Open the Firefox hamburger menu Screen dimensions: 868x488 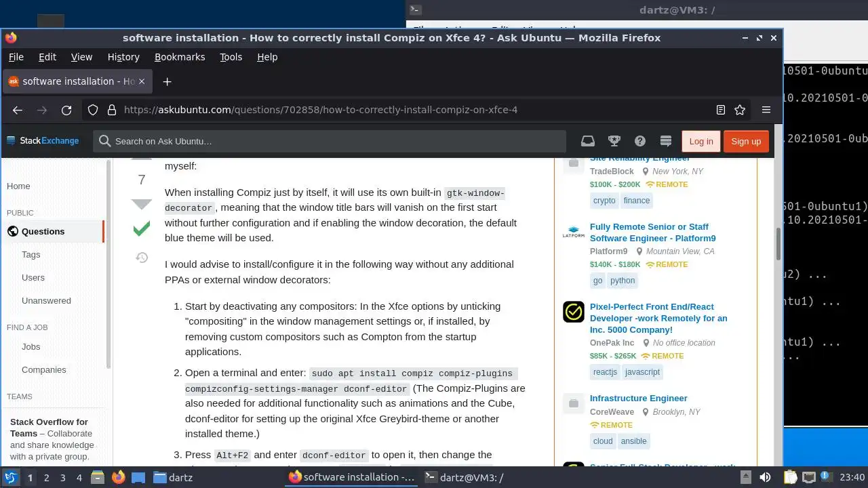766,110
